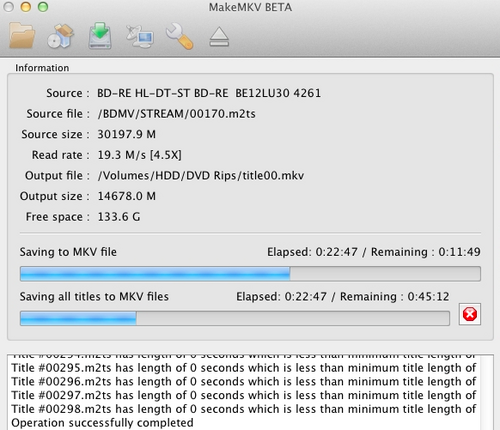Click the 'Saving to MKV file' progress bar

(250, 274)
